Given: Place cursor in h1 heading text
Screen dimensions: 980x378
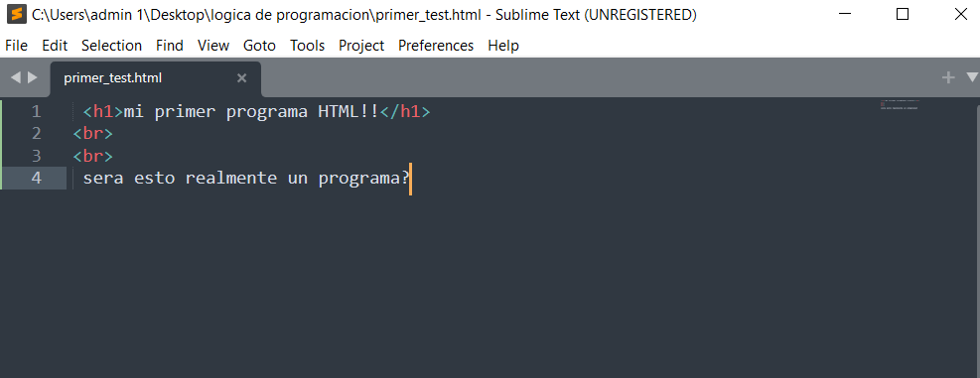Looking at the screenshot, I should [251, 112].
